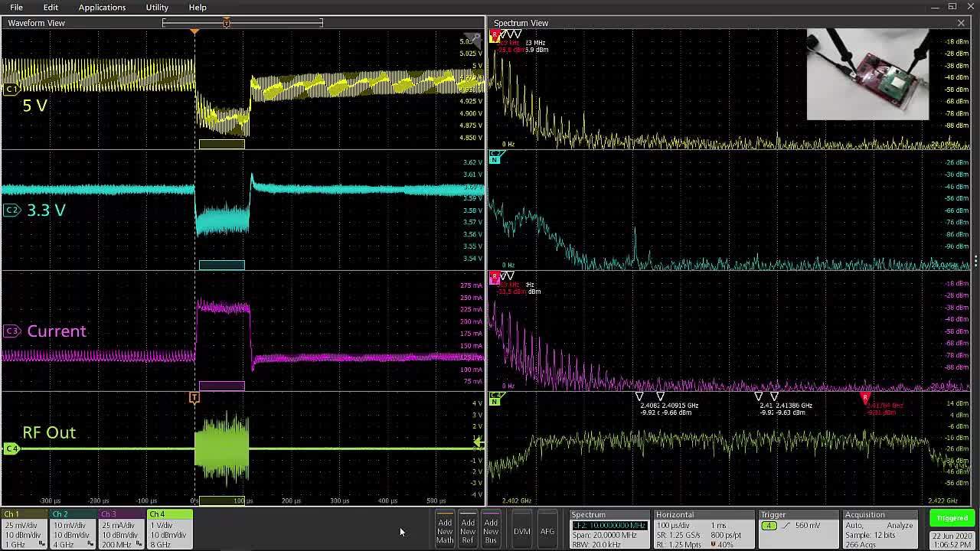Click the yellow spectrum time box under 5 V trace
Viewport: 980px width, 551px height.
(222, 144)
